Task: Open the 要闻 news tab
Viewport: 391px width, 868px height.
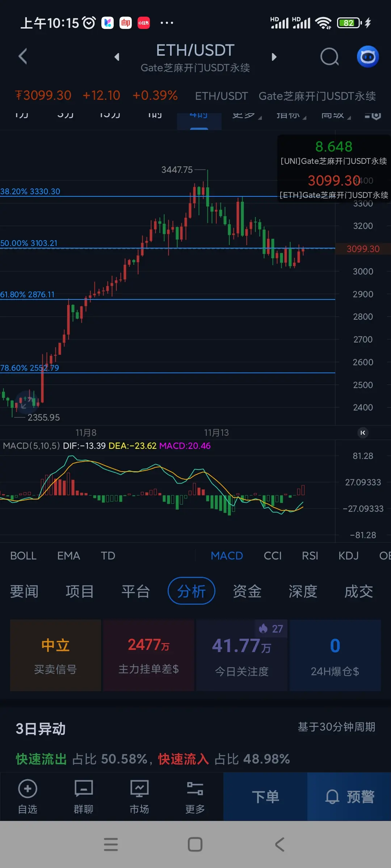Action: 24,591
